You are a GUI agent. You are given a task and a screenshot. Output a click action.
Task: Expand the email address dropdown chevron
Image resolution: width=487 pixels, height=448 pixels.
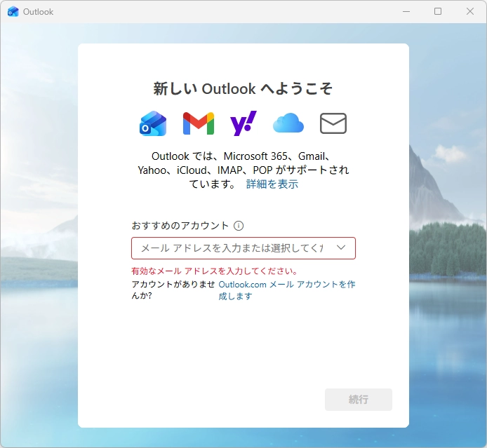pos(341,247)
